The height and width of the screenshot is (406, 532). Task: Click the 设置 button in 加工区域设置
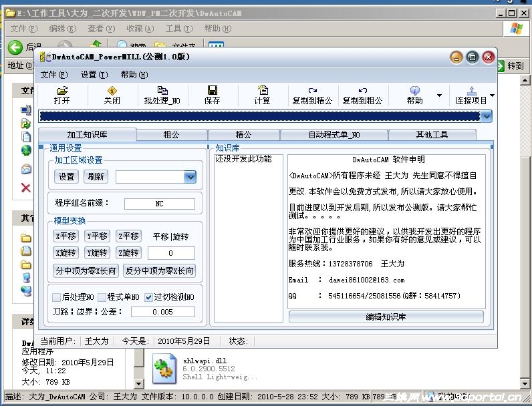point(67,176)
